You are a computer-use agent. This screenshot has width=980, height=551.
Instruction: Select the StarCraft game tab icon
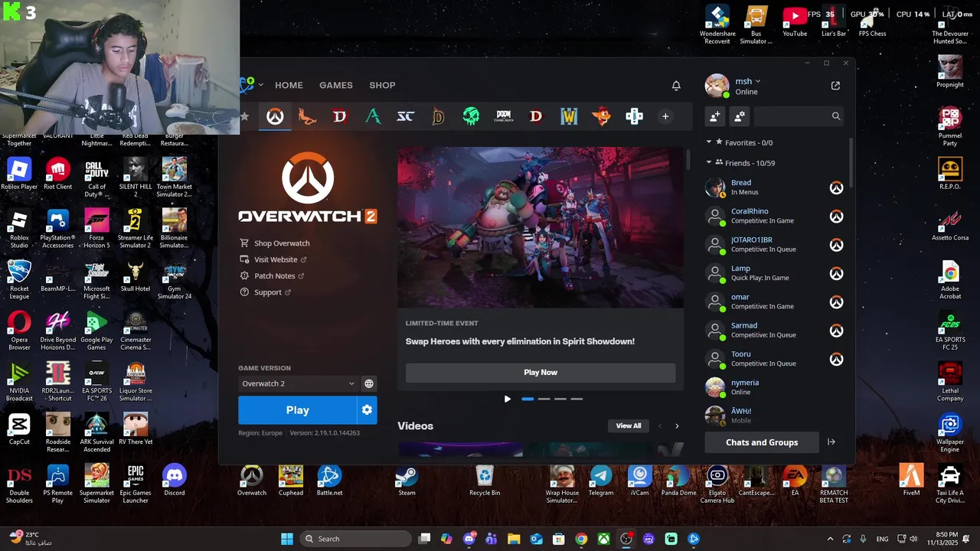405,116
